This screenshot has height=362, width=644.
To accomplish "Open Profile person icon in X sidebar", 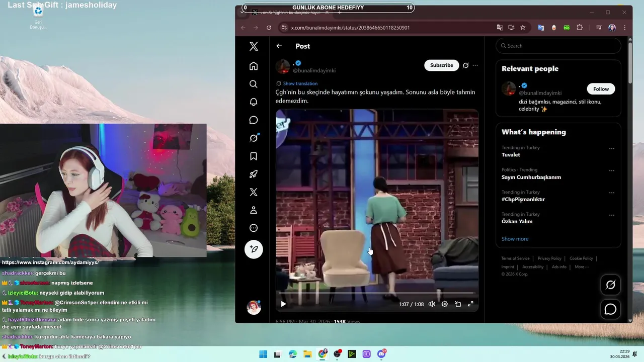I will (254, 210).
